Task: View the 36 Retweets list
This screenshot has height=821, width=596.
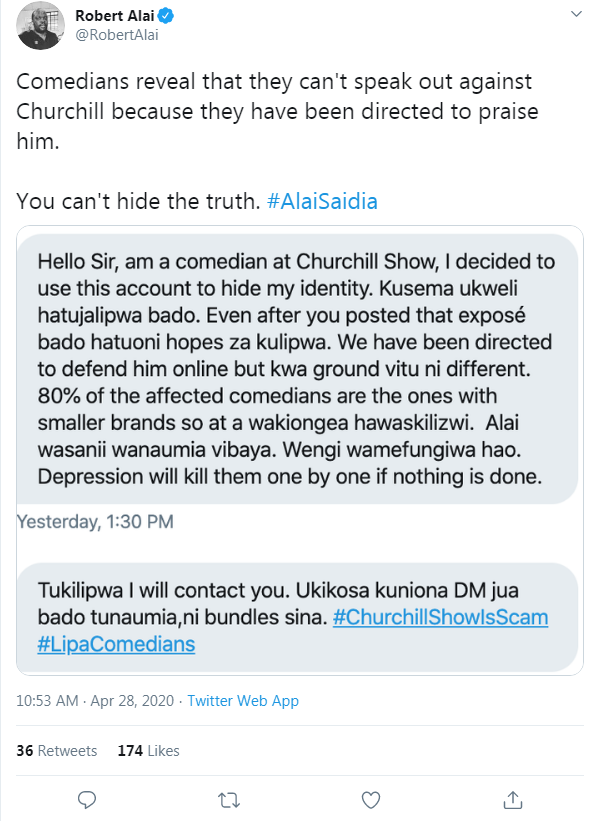Action: 57,751
